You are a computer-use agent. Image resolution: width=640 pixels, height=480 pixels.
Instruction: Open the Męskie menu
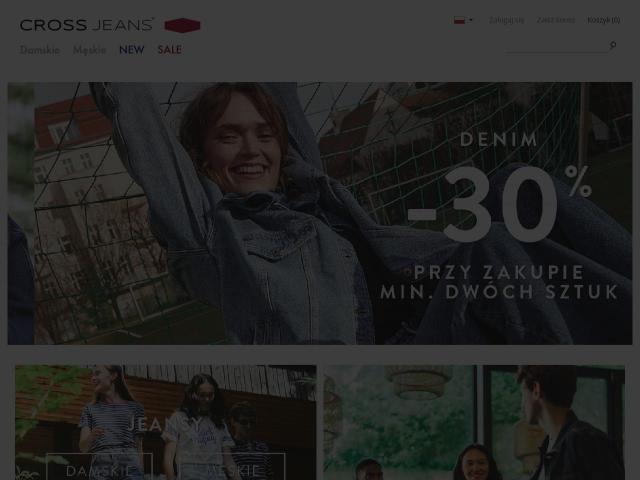pos(89,50)
